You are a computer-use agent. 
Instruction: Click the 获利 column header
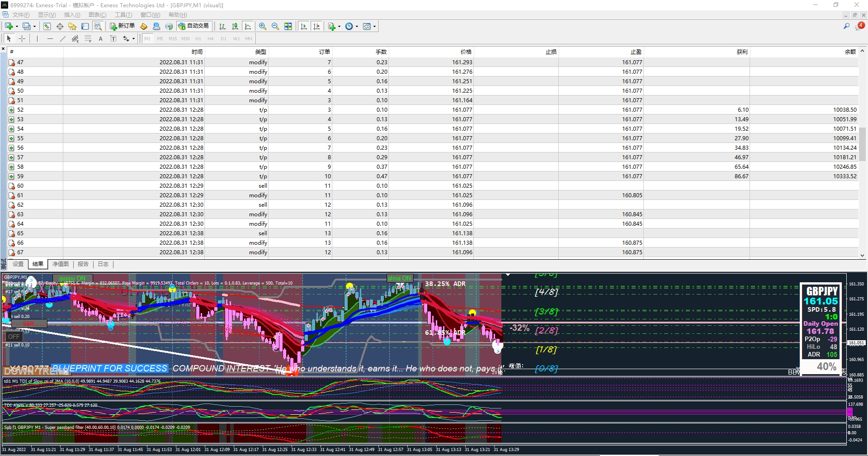pyautogui.click(x=697, y=52)
